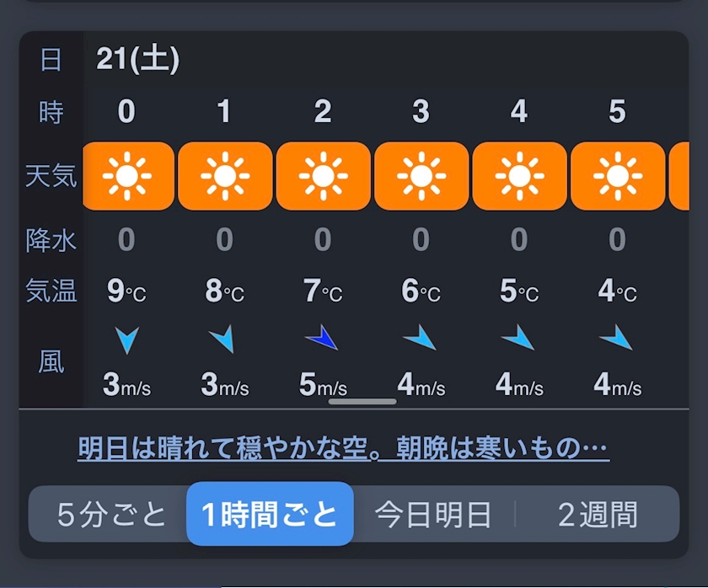Open the 明日は晴れて穏やかな空 forecast link

pyautogui.click(x=343, y=448)
